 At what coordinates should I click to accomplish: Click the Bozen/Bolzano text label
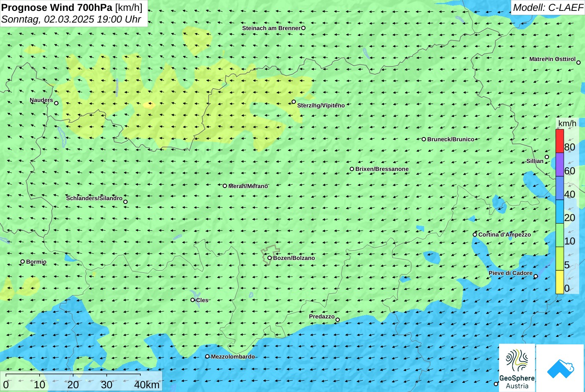pos(294,258)
